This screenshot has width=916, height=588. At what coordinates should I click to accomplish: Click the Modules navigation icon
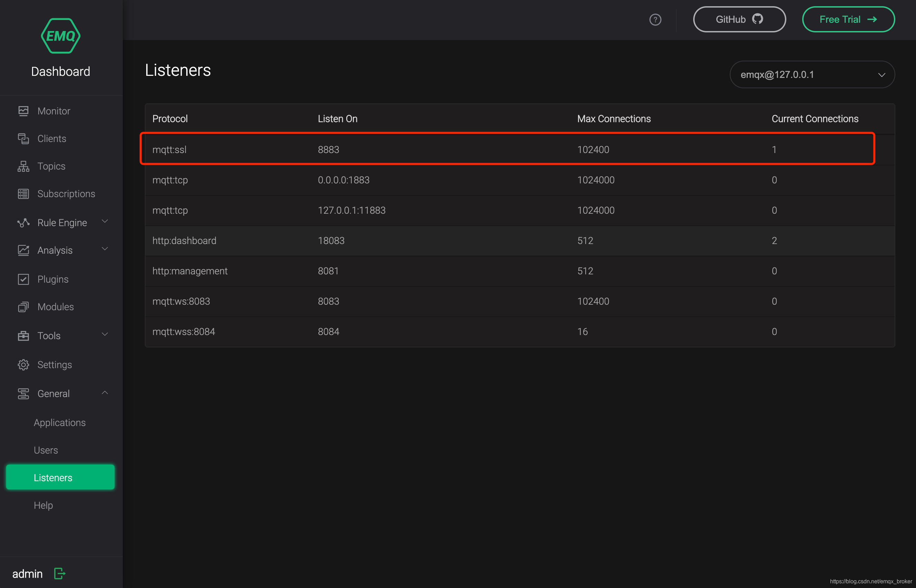[x=23, y=306]
